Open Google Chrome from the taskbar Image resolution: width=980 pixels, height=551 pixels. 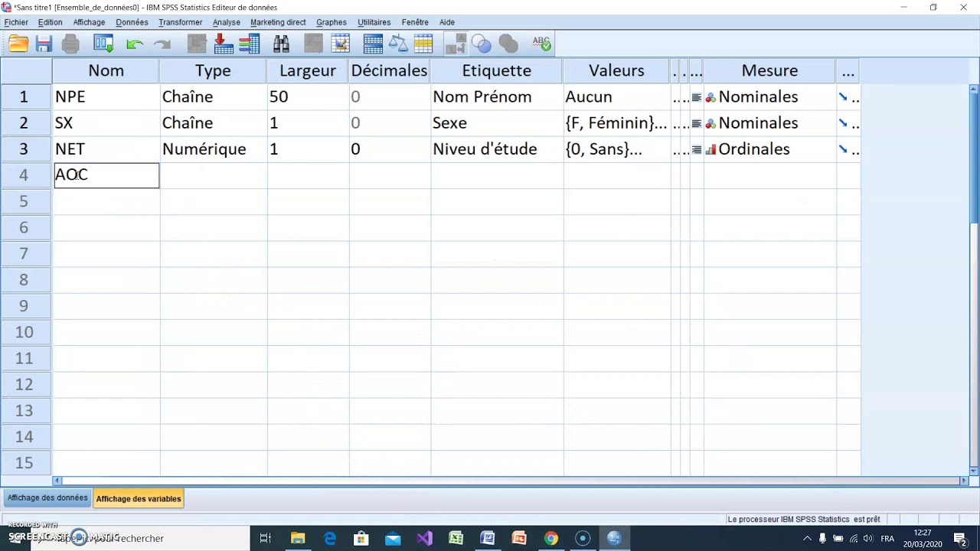550,538
